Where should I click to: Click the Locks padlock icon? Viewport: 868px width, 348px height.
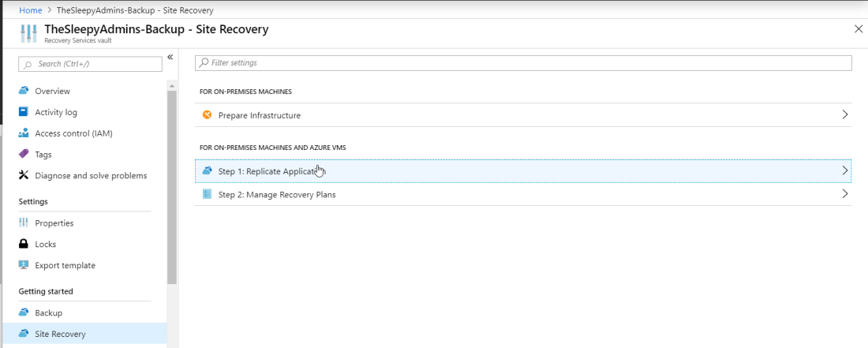coord(24,245)
